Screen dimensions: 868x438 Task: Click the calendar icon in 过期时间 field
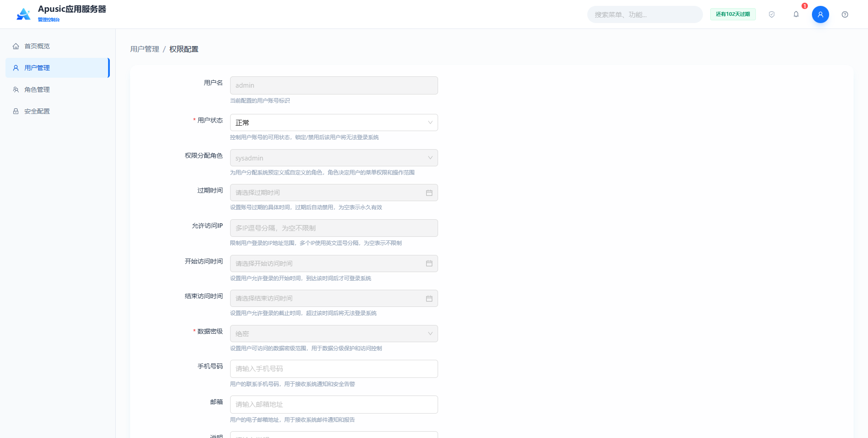tap(429, 193)
